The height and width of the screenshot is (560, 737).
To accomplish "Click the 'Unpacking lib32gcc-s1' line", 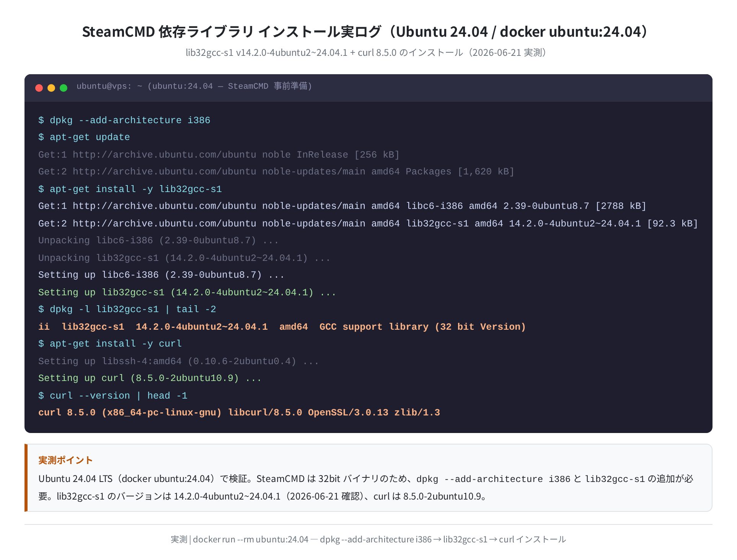I will pos(184,258).
